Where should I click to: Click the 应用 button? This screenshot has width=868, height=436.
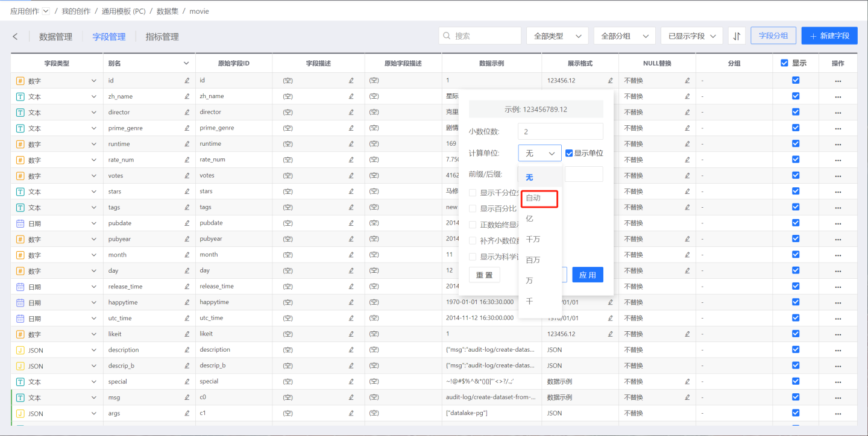tap(587, 275)
